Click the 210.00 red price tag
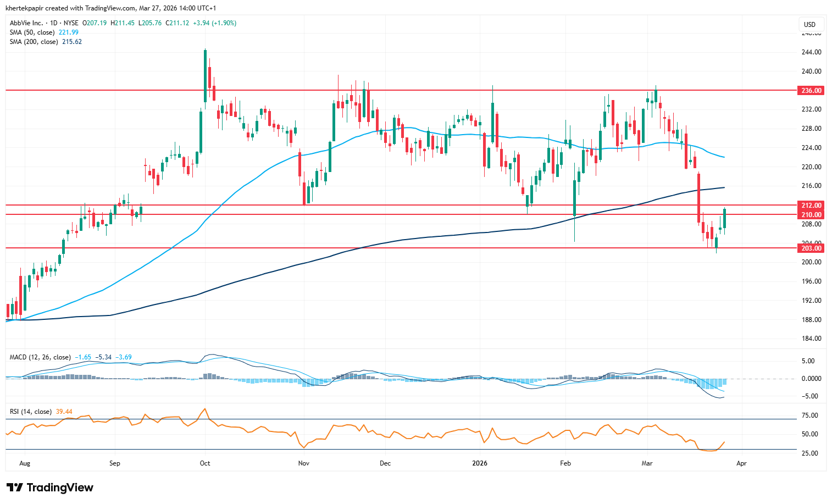Viewport: 832px width, 504px height. point(811,215)
